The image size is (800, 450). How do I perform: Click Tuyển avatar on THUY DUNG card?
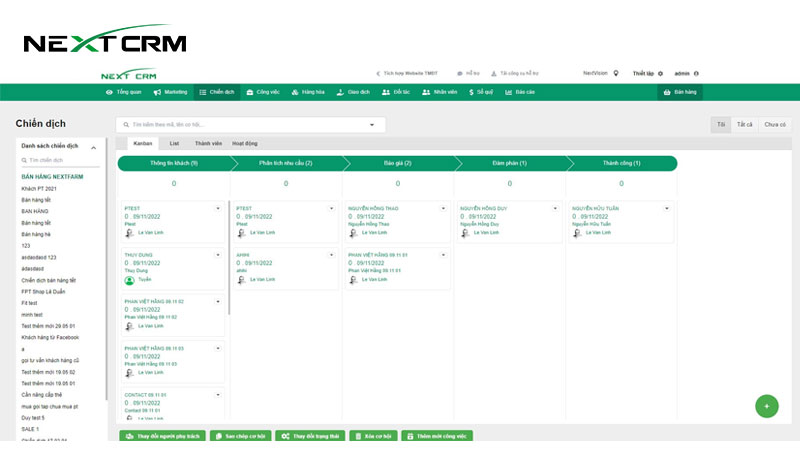[129, 280]
